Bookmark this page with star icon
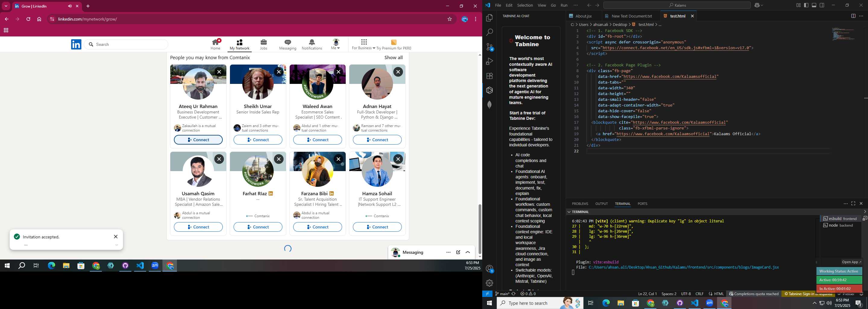Image resolution: width=868 pixels, height=309 pixels. [x=449, y=19]
